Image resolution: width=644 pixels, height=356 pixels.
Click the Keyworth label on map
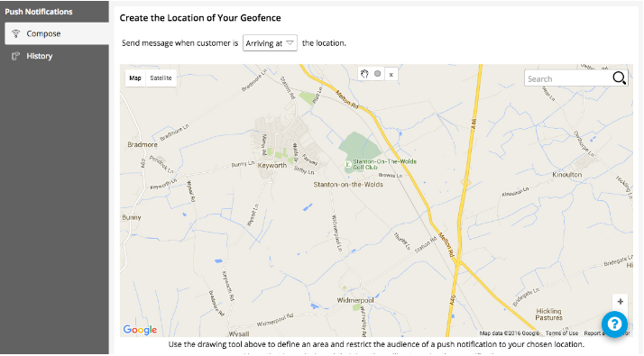click(271, 165)
